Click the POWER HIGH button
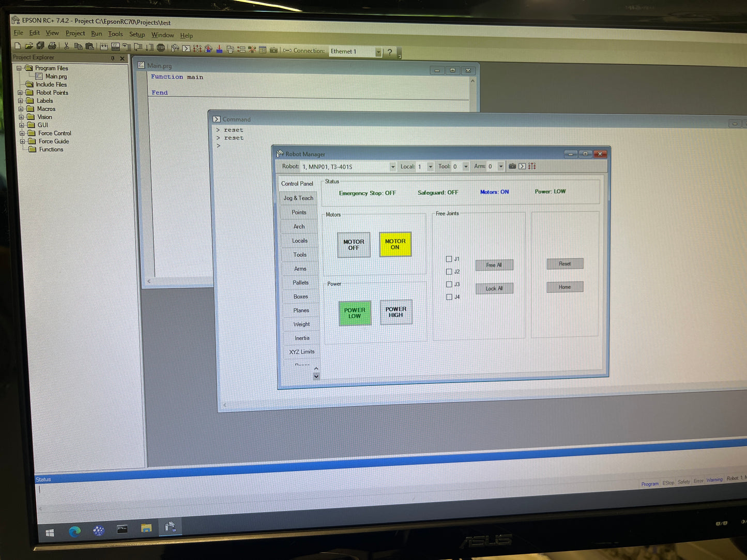Screen dimensions: 747x560 click(x=396, y=312)
